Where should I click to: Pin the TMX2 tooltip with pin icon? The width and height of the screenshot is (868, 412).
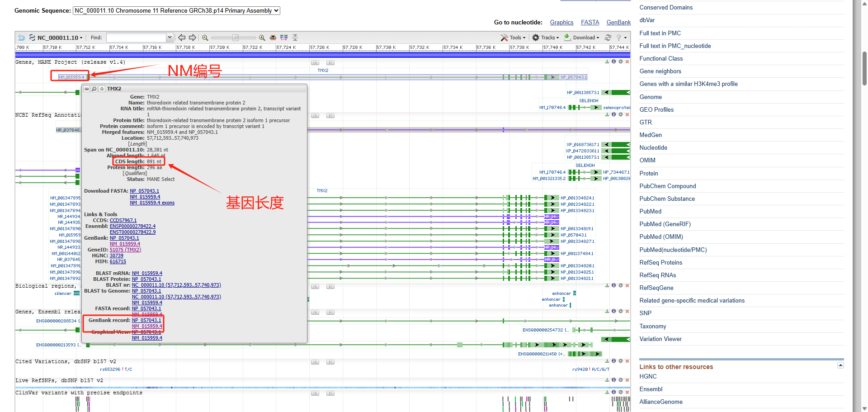[x=86, y=89]
